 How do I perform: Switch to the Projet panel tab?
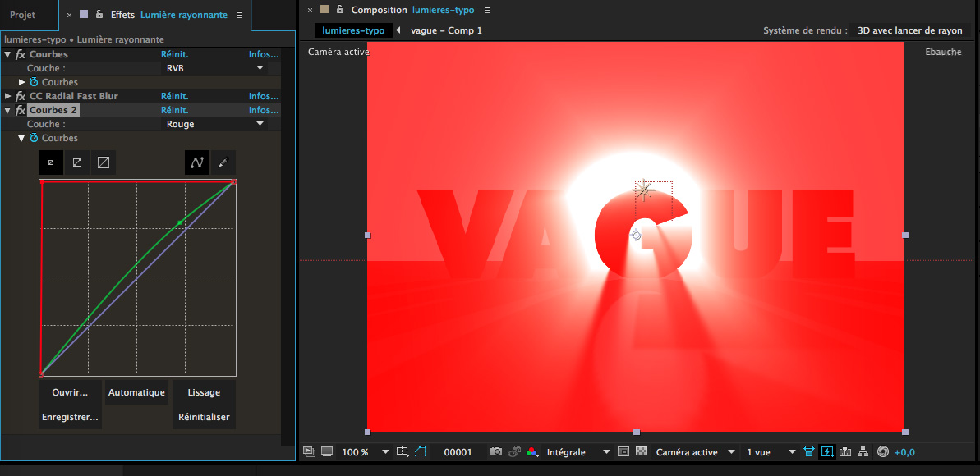(x=22, y=15)
